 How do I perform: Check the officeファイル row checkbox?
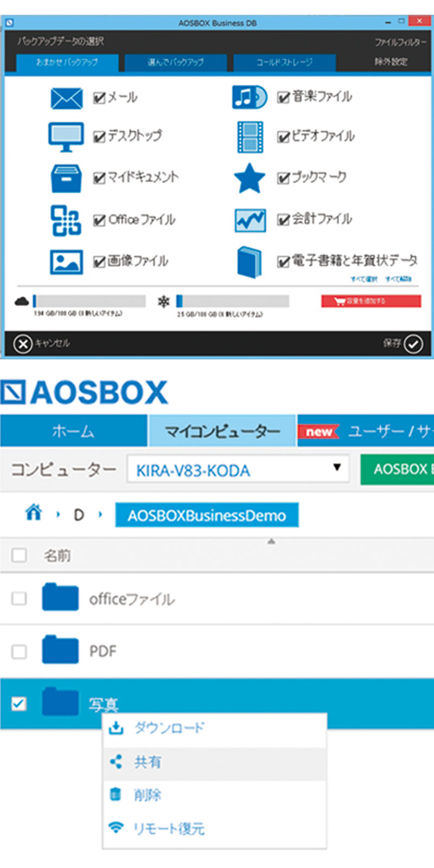[x=20, y=598]
